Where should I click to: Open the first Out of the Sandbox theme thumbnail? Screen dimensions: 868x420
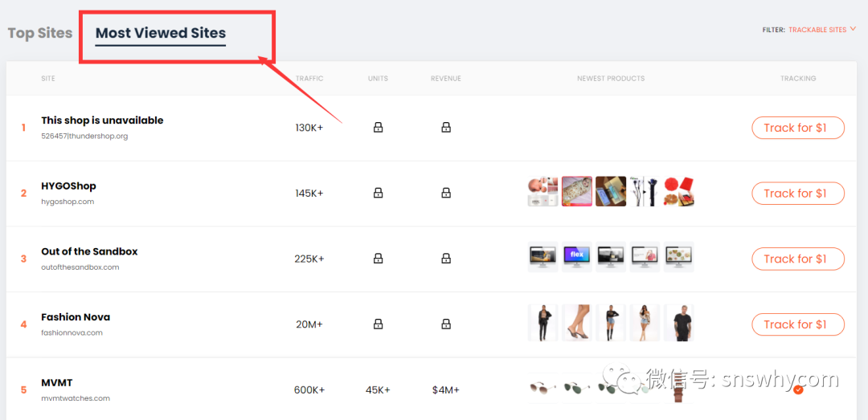coord(543,257)
